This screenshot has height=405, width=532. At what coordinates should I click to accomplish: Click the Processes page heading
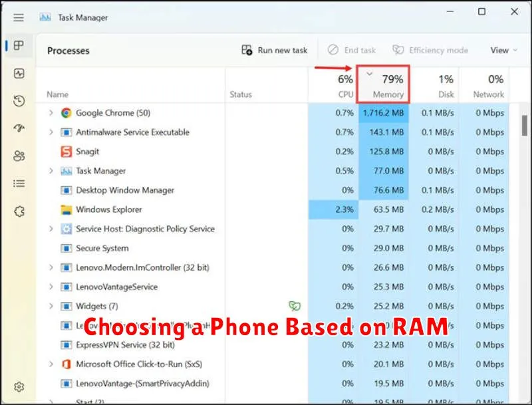(x=68, y=51)
